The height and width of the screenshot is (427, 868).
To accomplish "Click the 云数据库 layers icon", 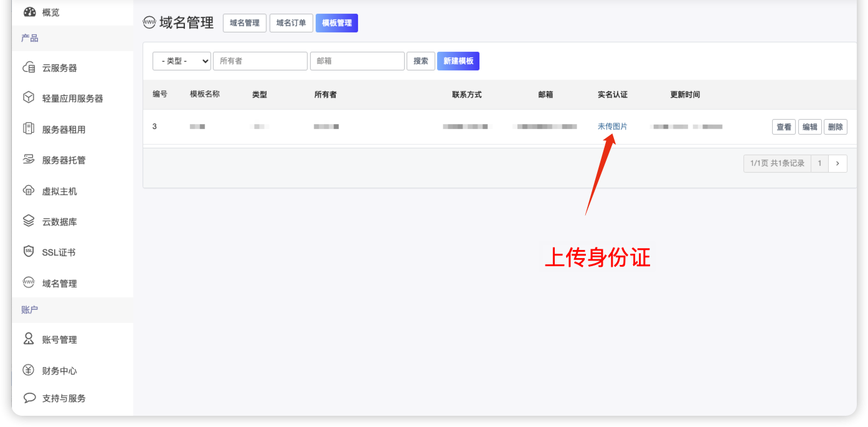I will pyautogui.click(x=29, y=221).
